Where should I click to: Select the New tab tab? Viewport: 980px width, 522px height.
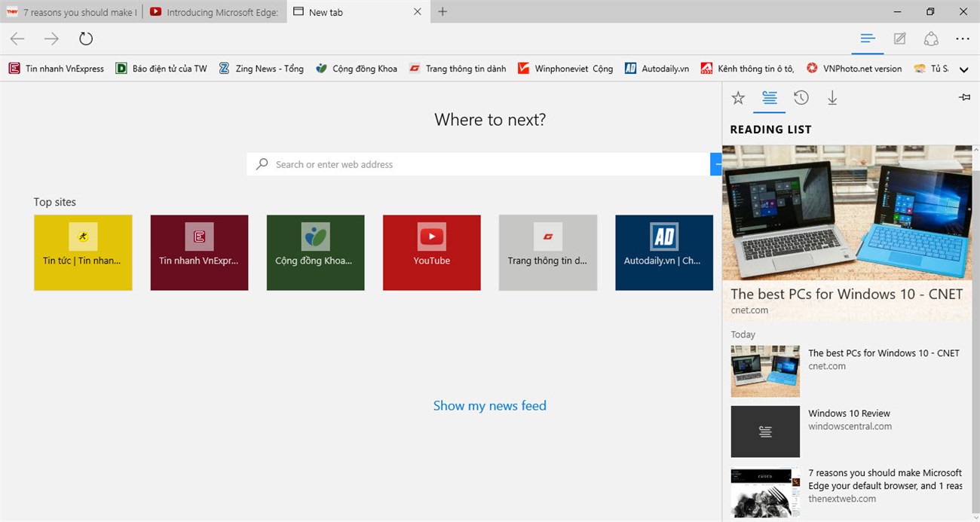359,12
